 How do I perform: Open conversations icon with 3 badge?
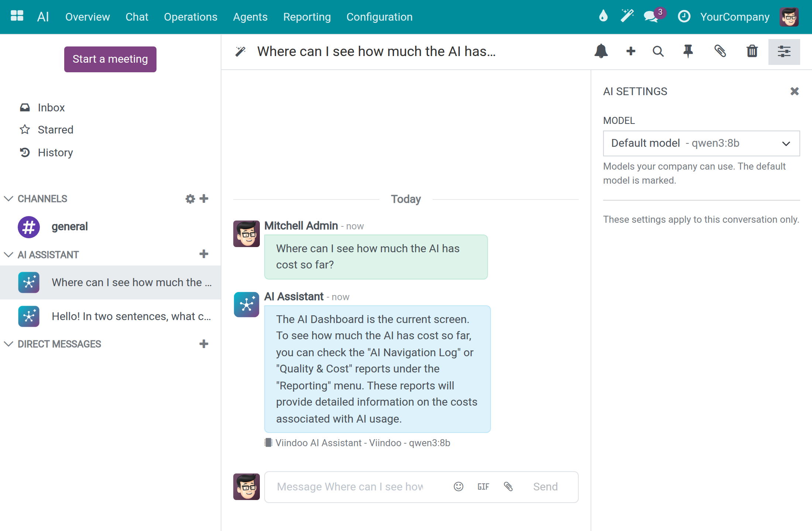(654, 16)
